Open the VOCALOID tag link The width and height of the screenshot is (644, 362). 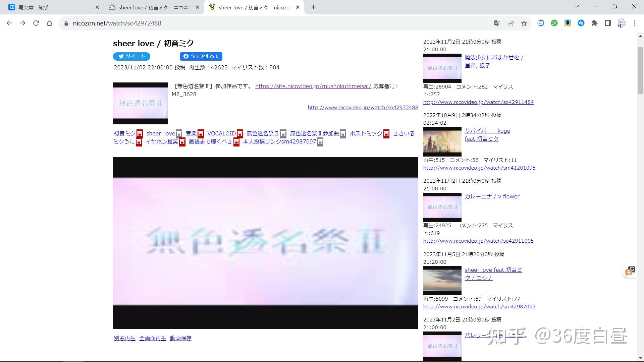221,133
